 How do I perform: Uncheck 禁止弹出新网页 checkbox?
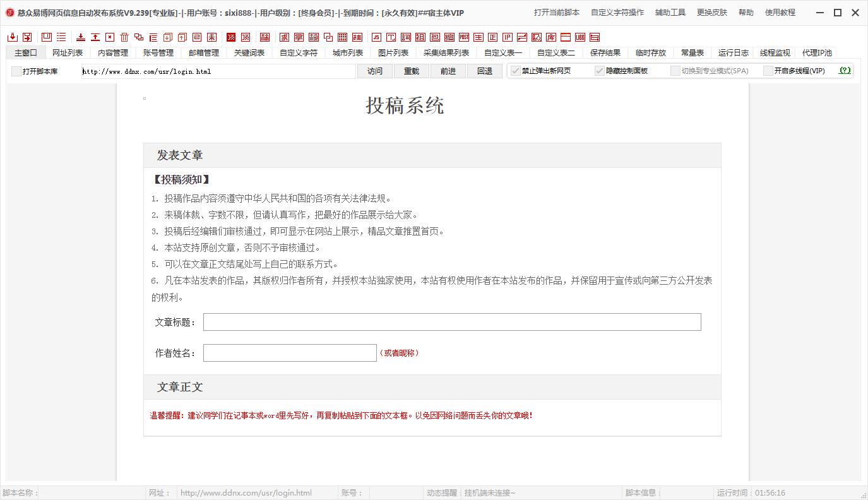pyautogui.click(x=516, y=71)
